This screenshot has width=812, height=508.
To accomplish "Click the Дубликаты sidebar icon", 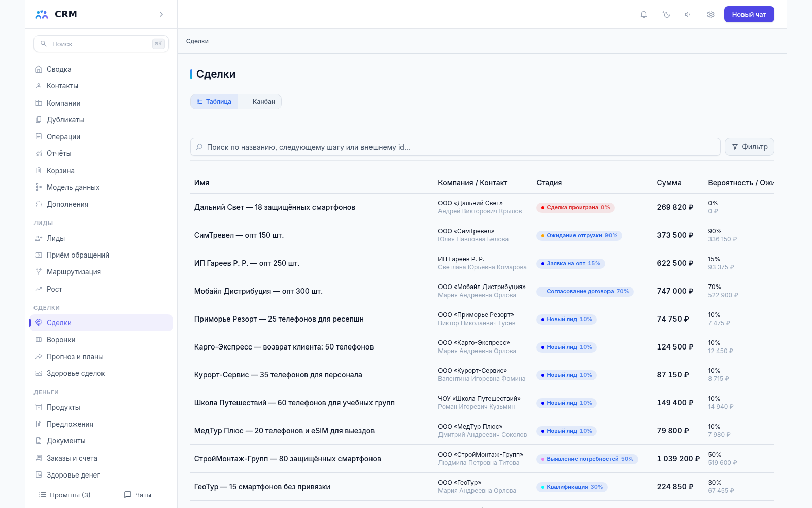I will click(x=39, y=120).
